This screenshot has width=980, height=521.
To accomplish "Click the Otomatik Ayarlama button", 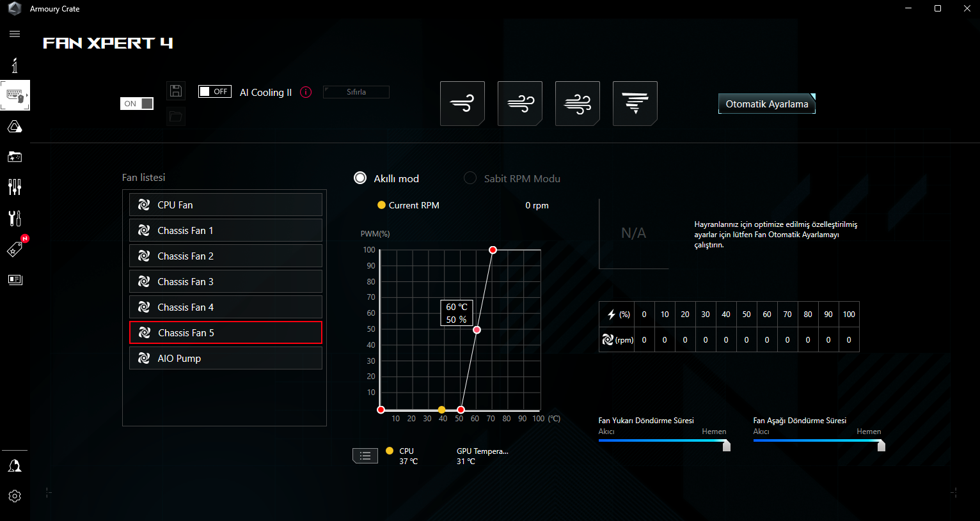I will pyautogui.click(x=767, y=104).
